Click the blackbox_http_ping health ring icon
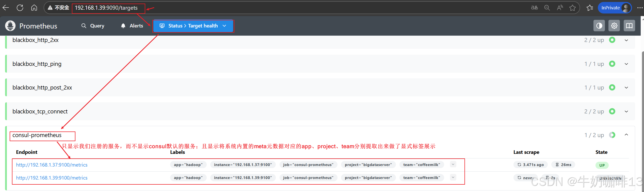Viewport: 644px width, 192px height. 612,64
